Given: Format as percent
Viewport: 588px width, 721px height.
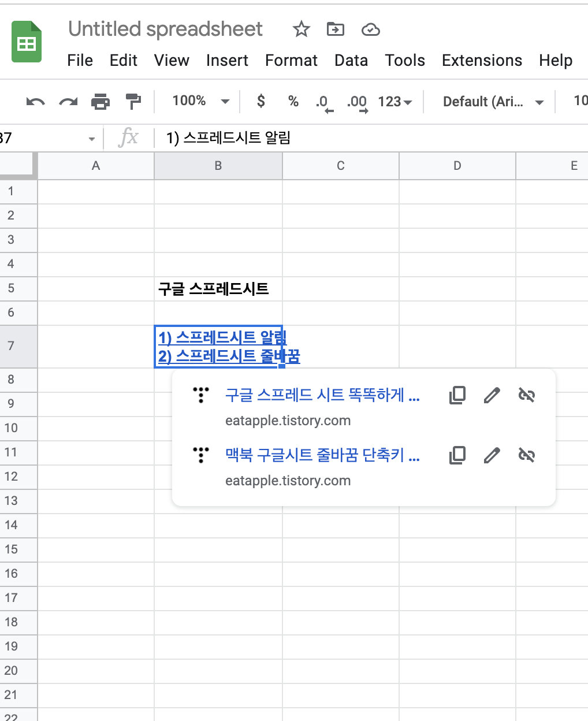Looking at the screenshot, I should (x=293, y=101).
